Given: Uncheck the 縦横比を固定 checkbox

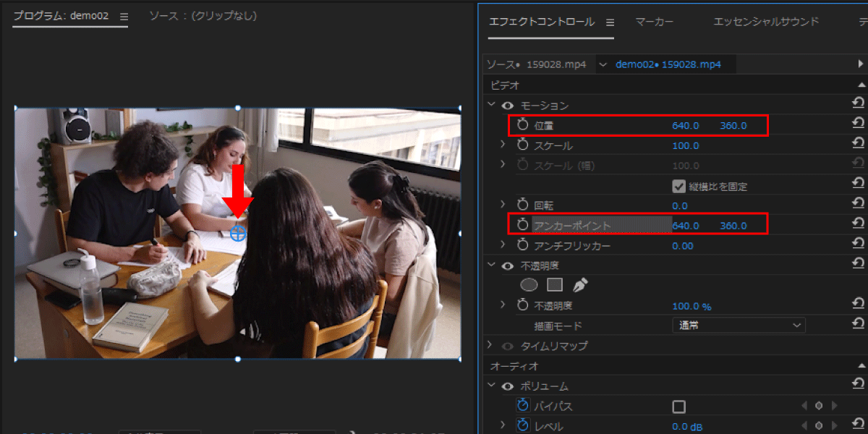Looking at the screenshot, I should pyautogui.click(x=678, y=186).
